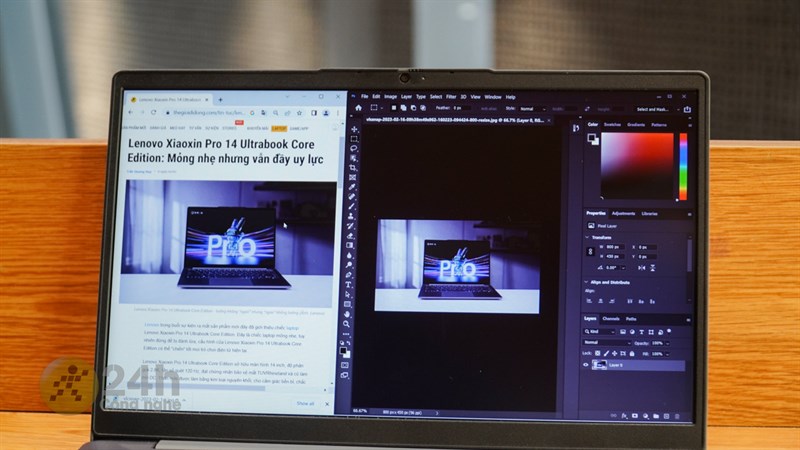This screenshot has height=450, width=800.
Task: Select the Object Selection tool
Action: click(x=354, y=158)
